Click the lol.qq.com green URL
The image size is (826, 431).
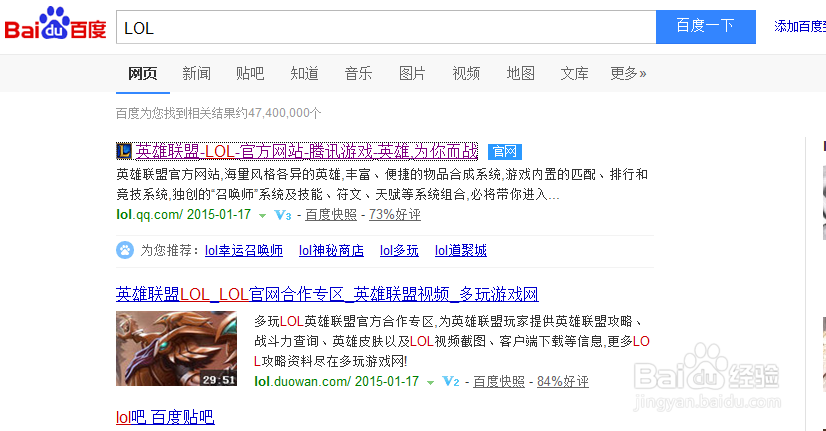[x=183, y=214]
